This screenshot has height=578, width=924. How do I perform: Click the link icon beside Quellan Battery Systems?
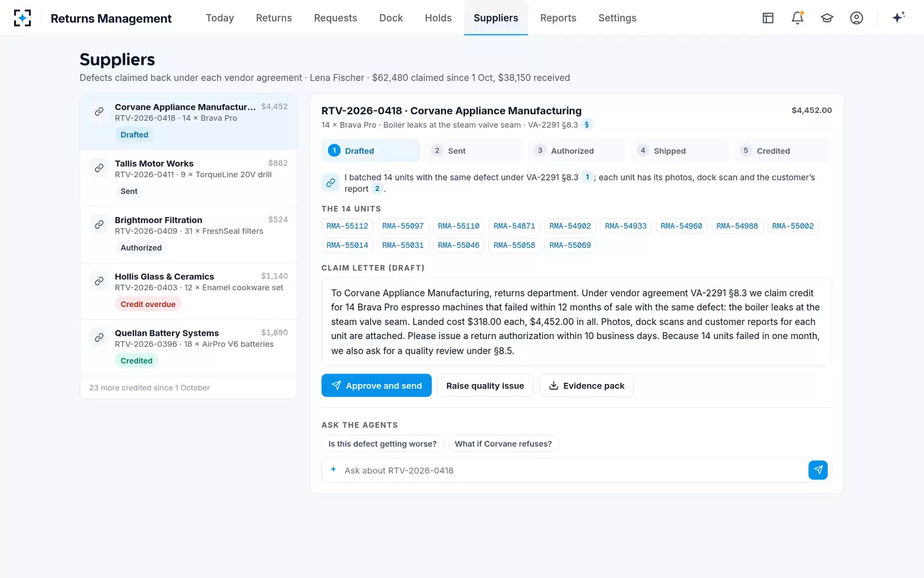99,338
